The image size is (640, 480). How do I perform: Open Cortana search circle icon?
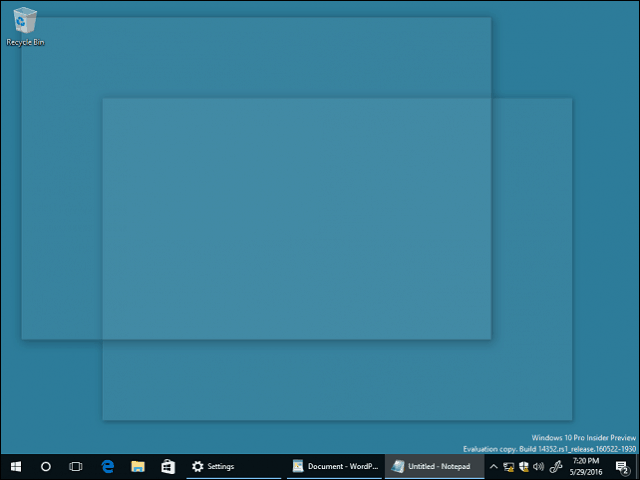coord(46,467)
